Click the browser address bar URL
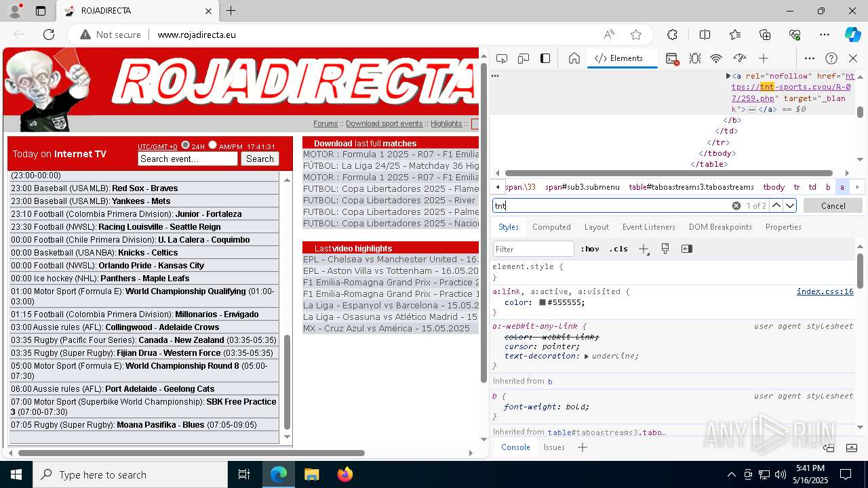Image resolution: width=868 pixels, height=488 pixels. pos(197,35)
